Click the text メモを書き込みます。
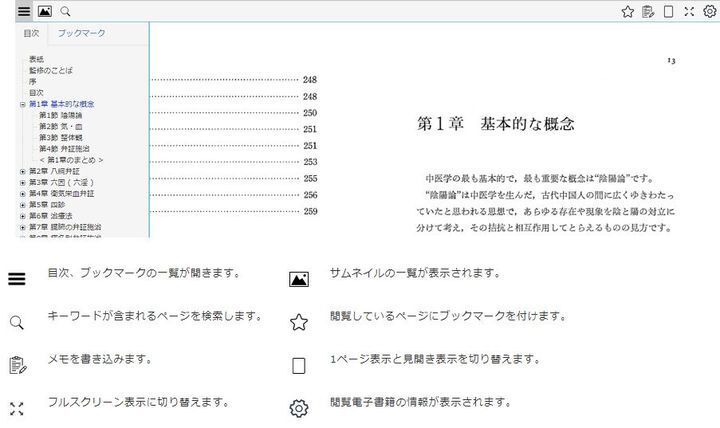The image size is (720, 428). (x=99, y=359)
